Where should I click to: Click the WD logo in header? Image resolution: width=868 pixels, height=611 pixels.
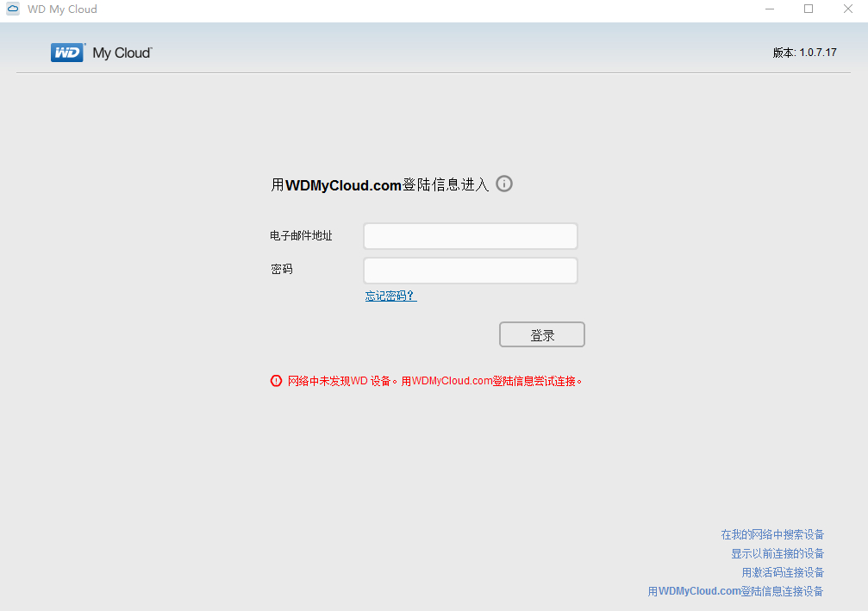(x=67, y=53)
